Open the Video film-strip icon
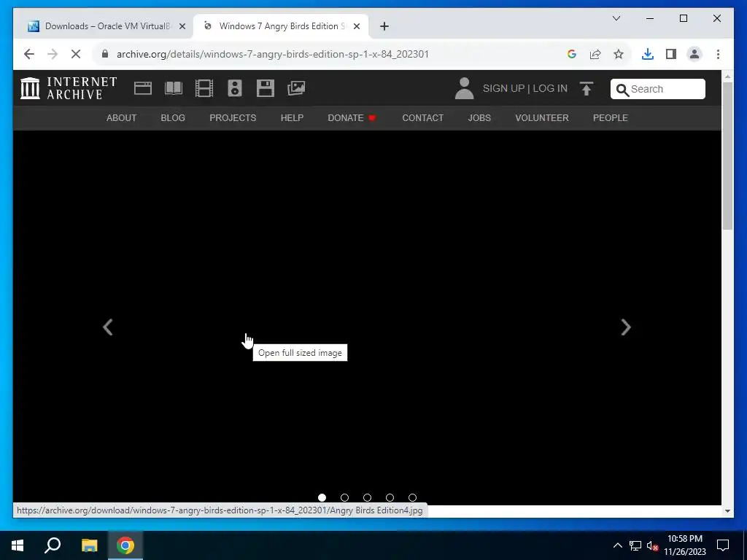747x560 pixels. coord(204,88)
